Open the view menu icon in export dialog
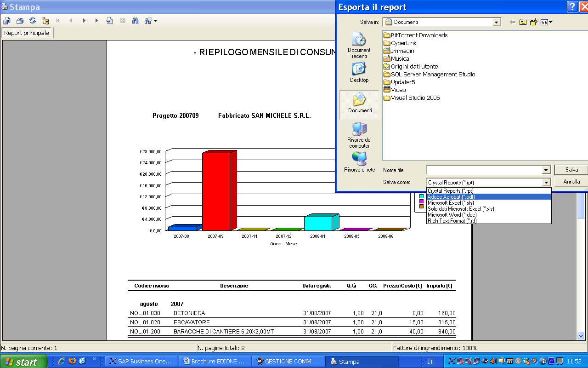 point(546,22)
